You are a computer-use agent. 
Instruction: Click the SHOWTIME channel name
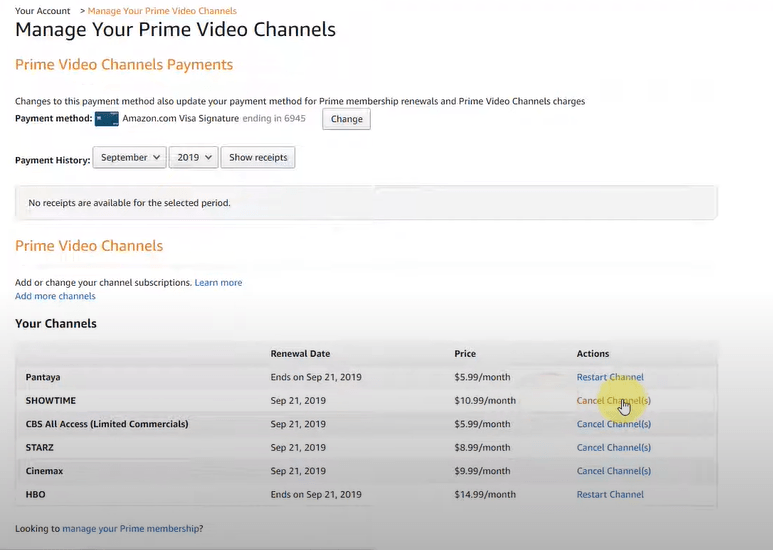click(x=51, y=401)
